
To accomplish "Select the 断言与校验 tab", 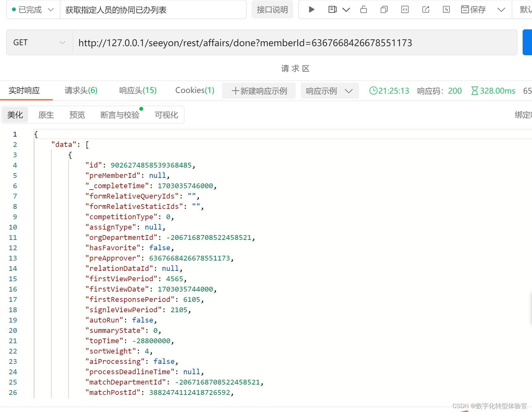I will click(x=120, y=115).
